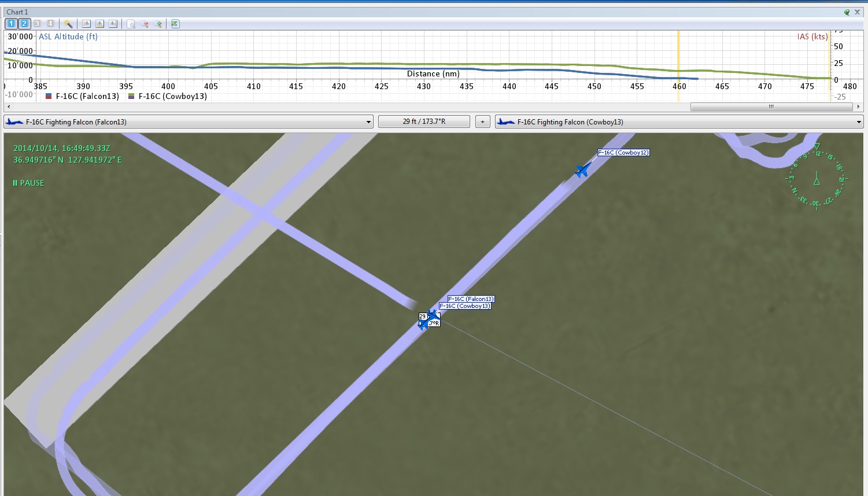Select the third chart layout icon
868x496 pixels.
pyautogui.click(x=113, y=24)
